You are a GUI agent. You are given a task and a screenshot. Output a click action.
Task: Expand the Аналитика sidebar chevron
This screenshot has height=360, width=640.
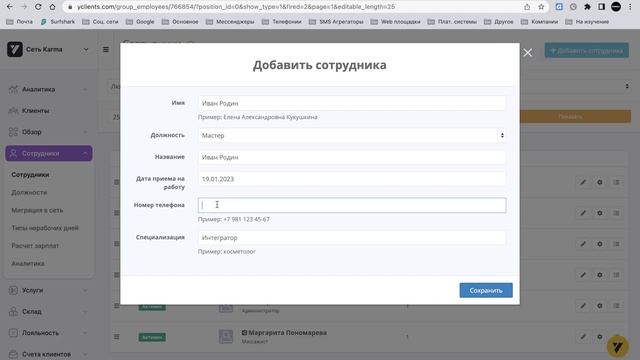click(x=85, y=89)
